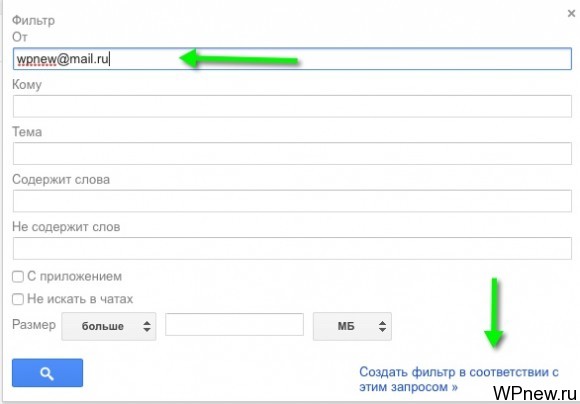580x404 pixels.
Task: Select the Содержит слова input field
Action: (x=292, y=201)
